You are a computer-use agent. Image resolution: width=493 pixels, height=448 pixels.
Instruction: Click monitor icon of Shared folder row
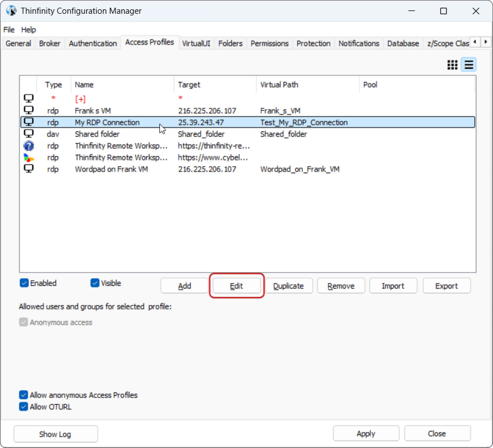[29, 134]
